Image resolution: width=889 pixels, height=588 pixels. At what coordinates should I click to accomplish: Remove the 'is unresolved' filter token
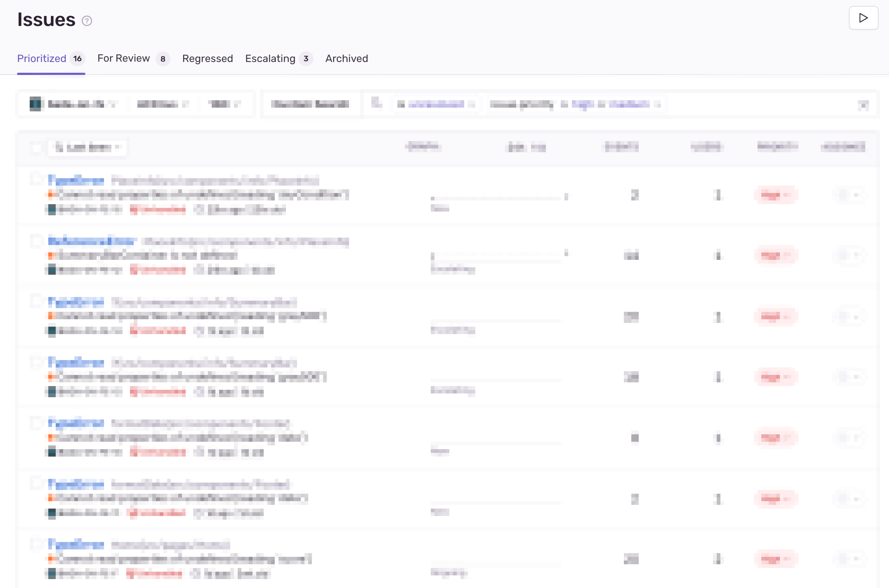[x=472, y=105]
